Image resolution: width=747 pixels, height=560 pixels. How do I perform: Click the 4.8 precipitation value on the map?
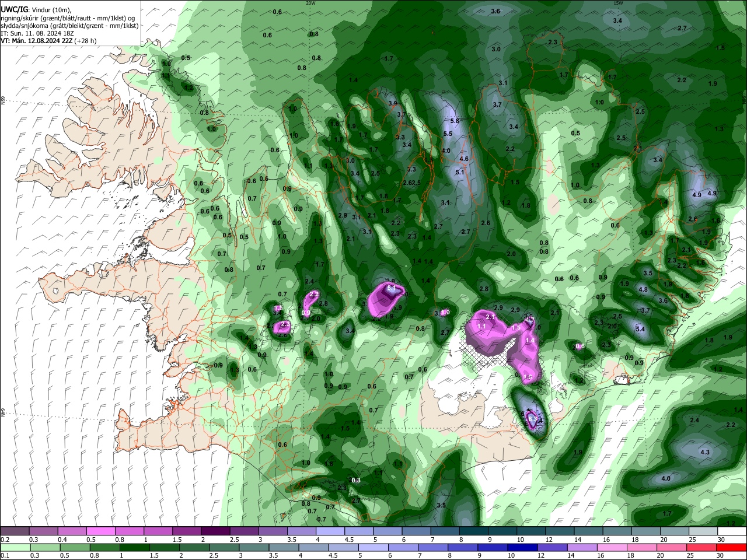643,289
